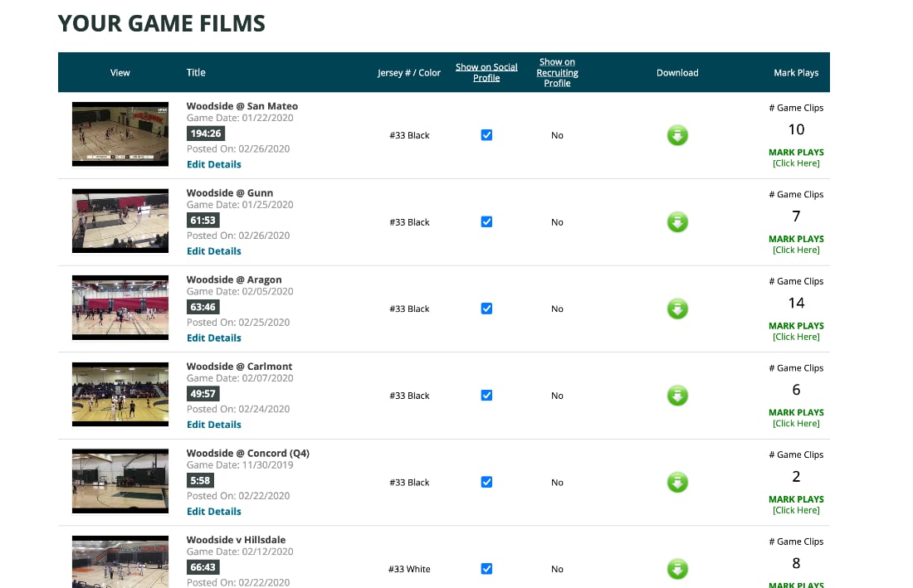Screen dimensions: 913x588
Task: Open Edit Details for Woodside @ Aragon
Action: pos(213,338)
